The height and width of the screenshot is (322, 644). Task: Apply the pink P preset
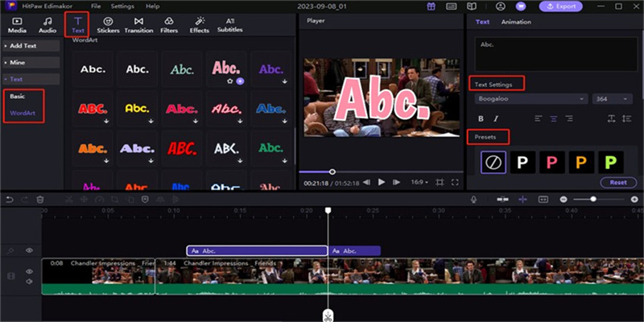[x=552, y=163]
